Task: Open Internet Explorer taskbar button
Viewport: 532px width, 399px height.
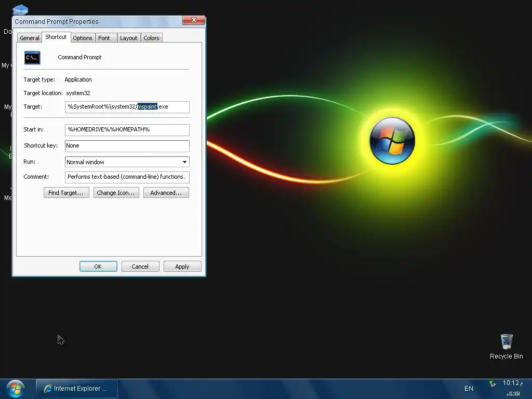Action: 77,389
